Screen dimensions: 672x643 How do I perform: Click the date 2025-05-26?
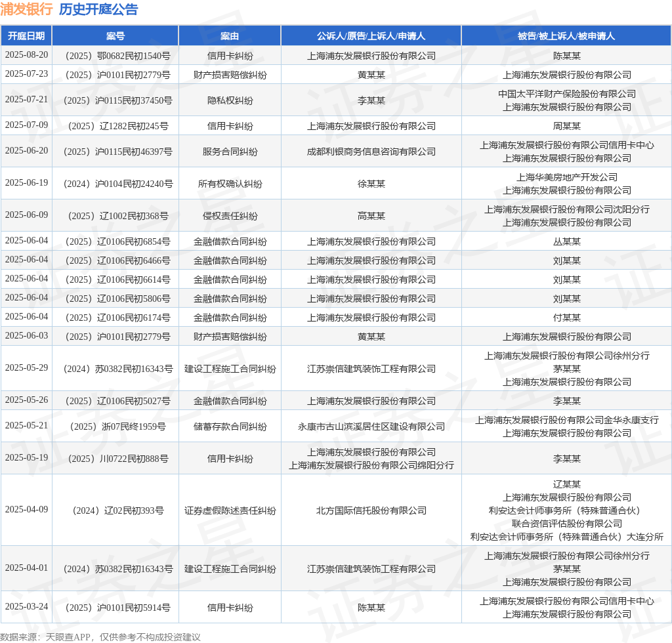point(26,400)
